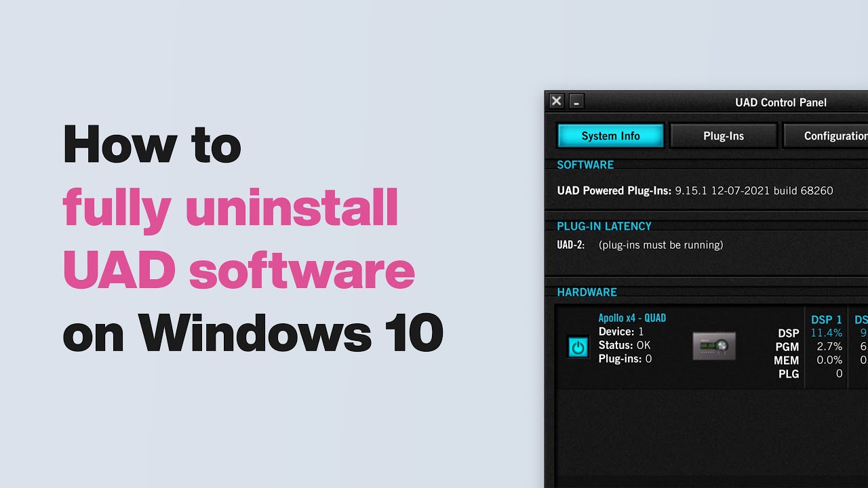
Task: Click the 2.7% PGM value
Action: [x=829, y=346]
